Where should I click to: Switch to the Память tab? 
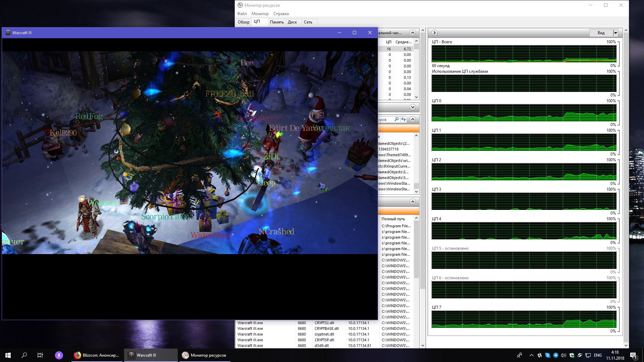tap(277, 22)
